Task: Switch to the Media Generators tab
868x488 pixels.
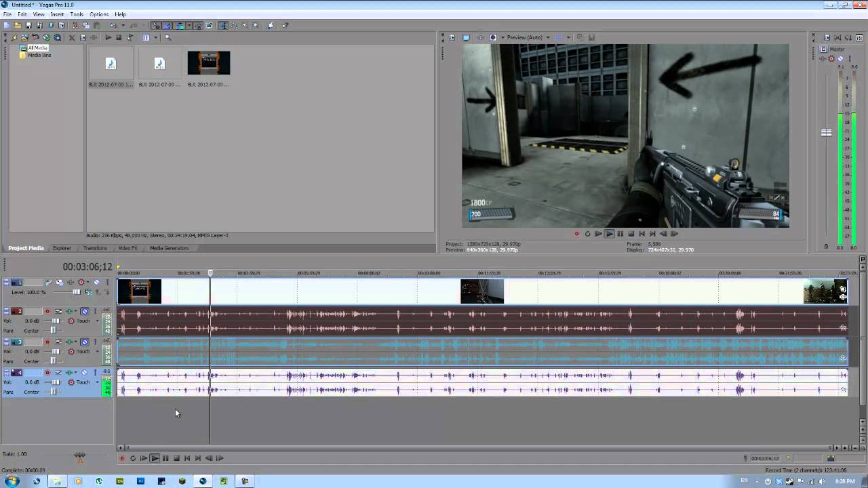Action: pos(169,248)
